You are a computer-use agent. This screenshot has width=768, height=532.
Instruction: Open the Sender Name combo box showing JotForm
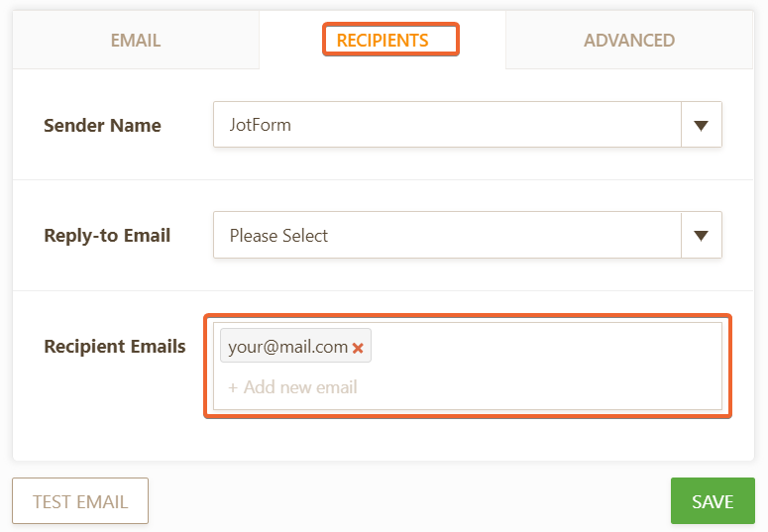click(448, 126)
